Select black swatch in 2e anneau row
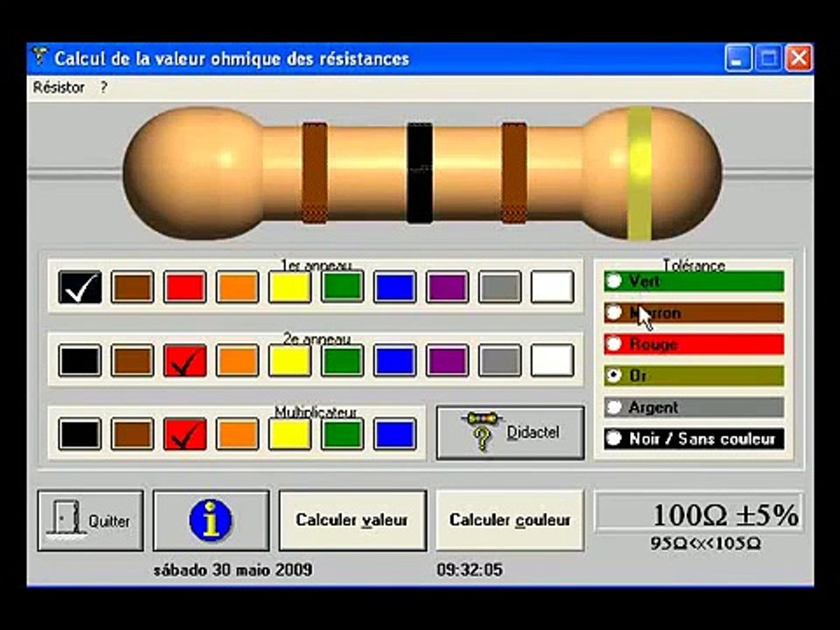840x630 pixels. pyautogui.click(x=80, y=360)
